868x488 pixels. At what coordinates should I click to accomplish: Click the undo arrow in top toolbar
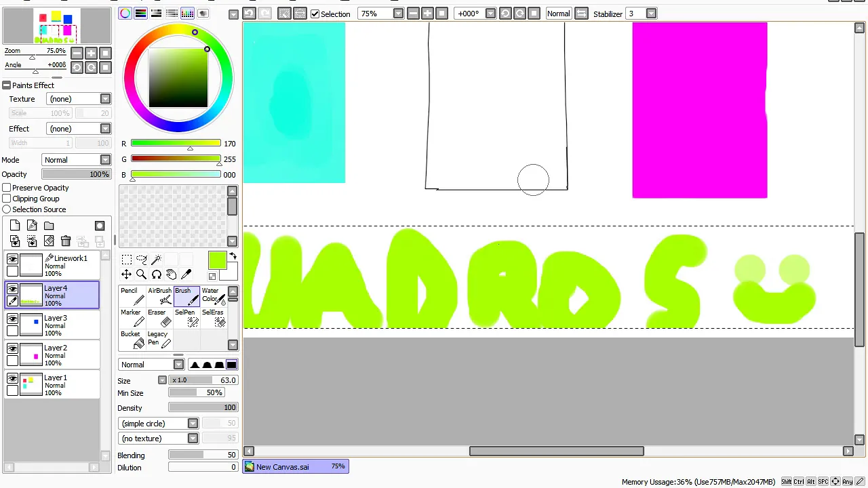click(x=249, y=14)
